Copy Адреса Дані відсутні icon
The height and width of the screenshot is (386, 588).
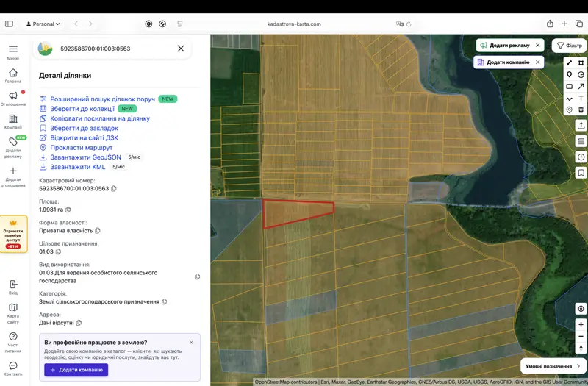(79, 323)
